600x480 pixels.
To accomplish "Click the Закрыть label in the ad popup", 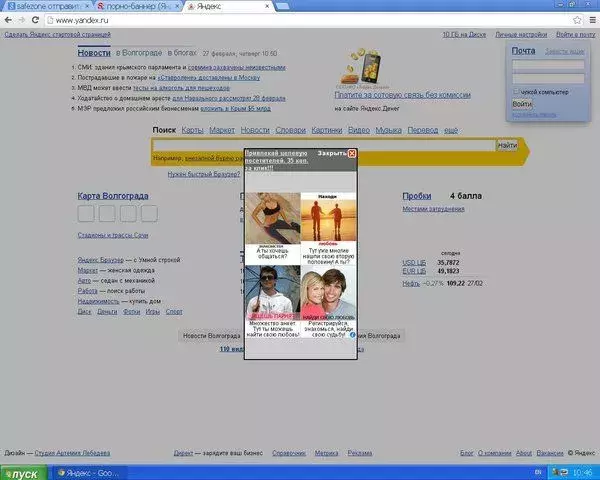I will coord(332,153).
